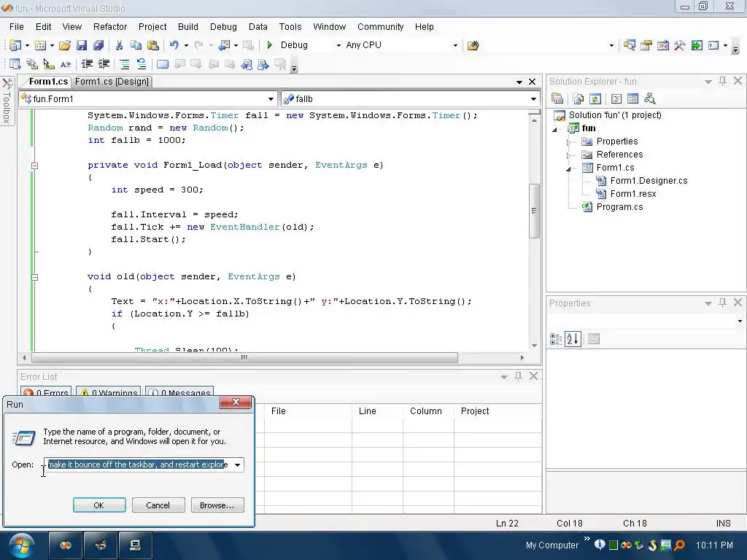The height and width of the screenshot is (560, 747).
Task: Expand the References node
Action: point(568,155)
